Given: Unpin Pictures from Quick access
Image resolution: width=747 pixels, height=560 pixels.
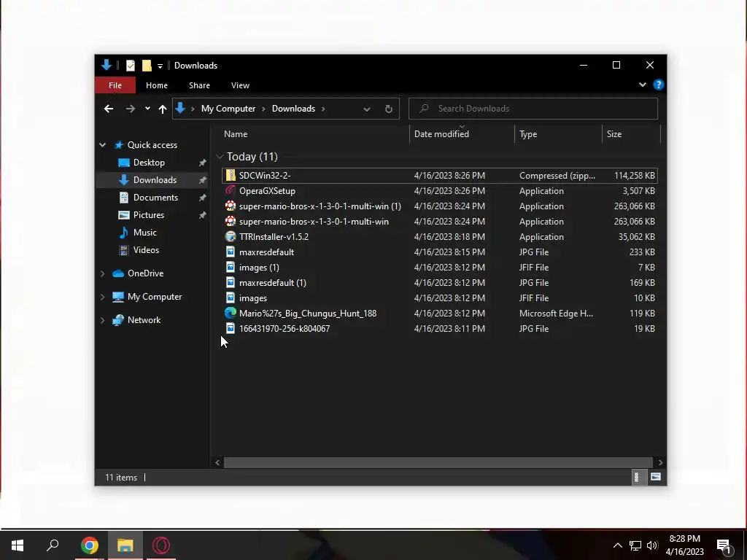Looking at the screenshot, I should pyautogui.click(x=203, y=215).
